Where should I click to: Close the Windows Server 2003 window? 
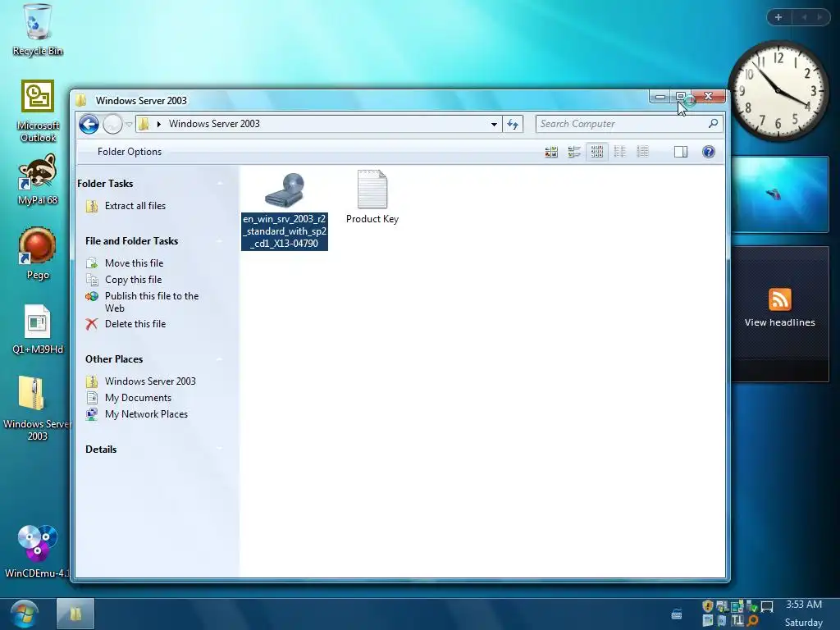[x=708, y=97]
